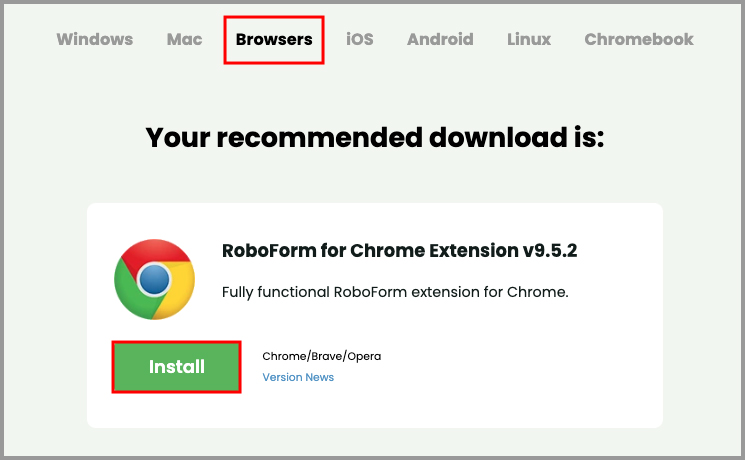Click the v9.5.2 version number
745x460 pixels.
(549, 250)
